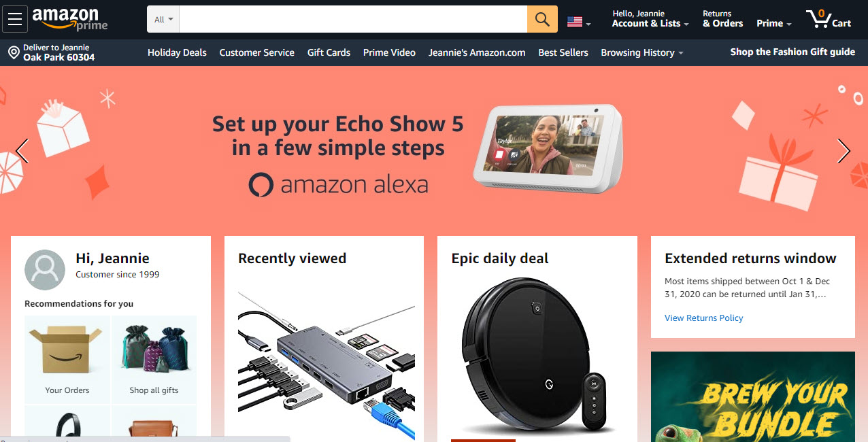
Task: Open the hamburger menu icon
Action: click(x=15, y=19)
